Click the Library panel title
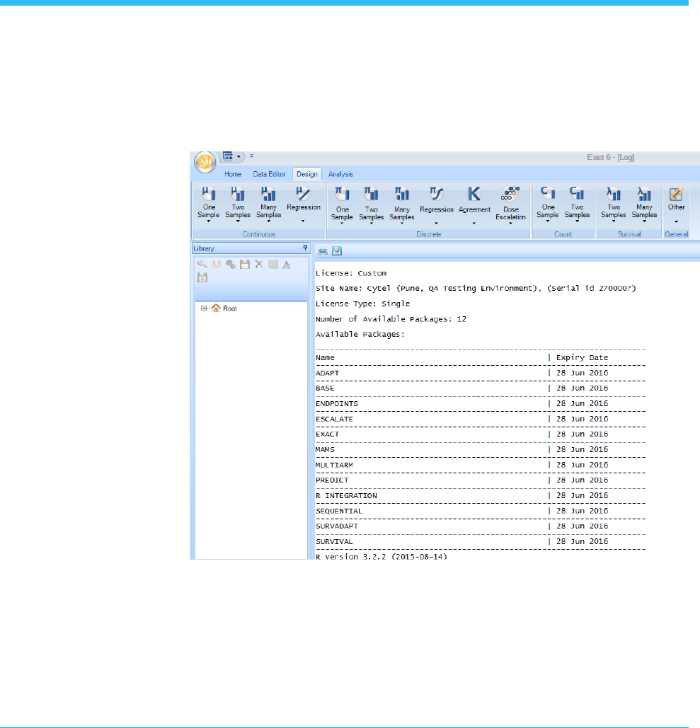 click(203, 248)
